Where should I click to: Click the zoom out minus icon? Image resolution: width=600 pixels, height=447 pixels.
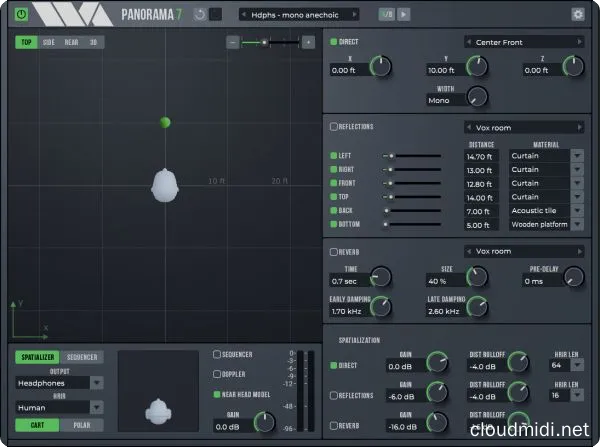point(233,42)
